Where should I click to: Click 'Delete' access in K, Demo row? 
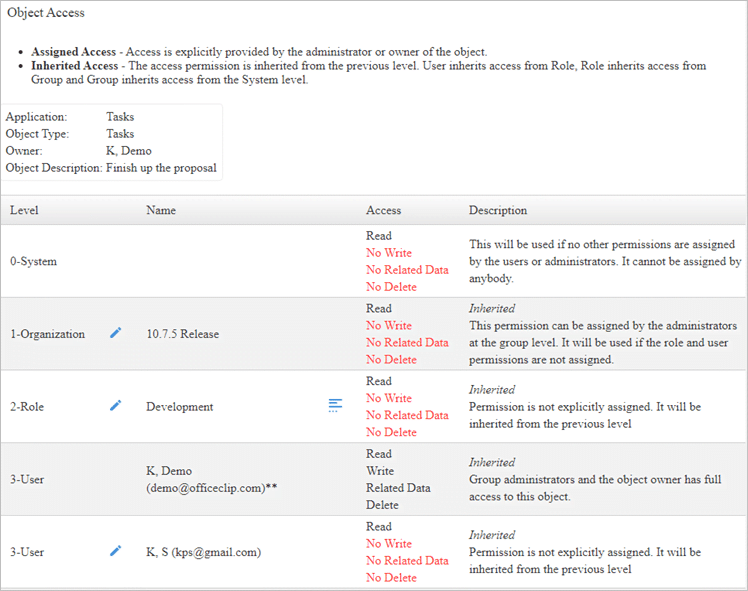pyautogui.click(x=382, y=505)
